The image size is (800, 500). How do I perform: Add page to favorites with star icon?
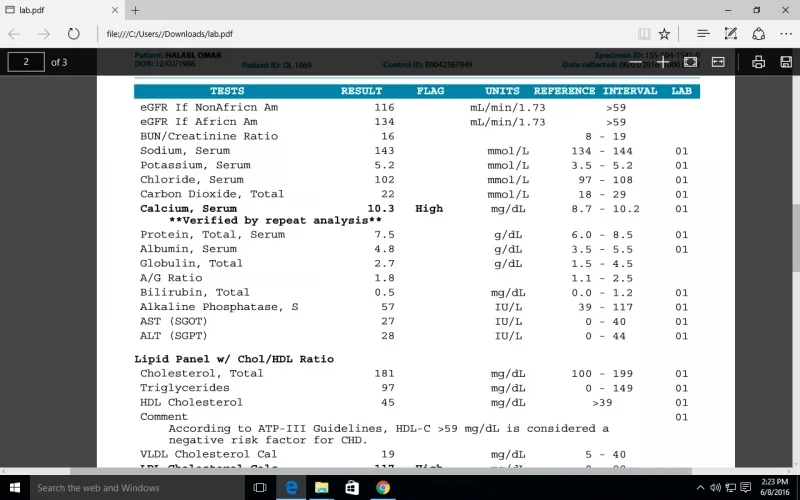pyautogui.click(x=664, y=34)
